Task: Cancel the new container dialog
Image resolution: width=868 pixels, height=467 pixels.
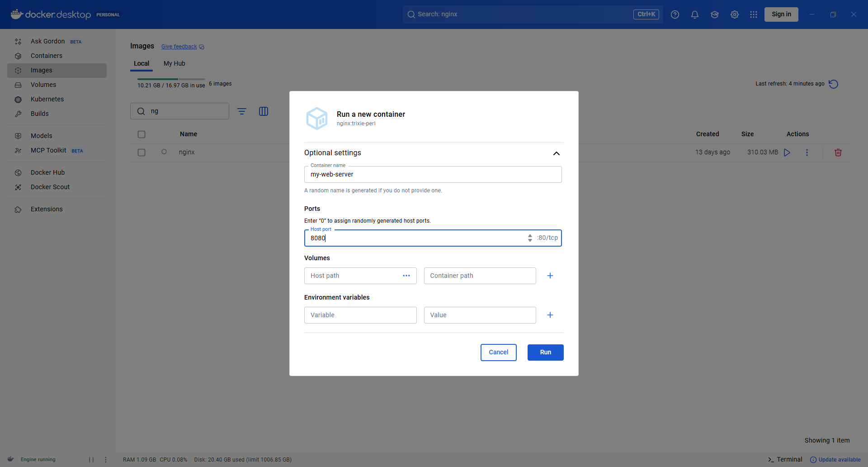Action: pos(499,353)
